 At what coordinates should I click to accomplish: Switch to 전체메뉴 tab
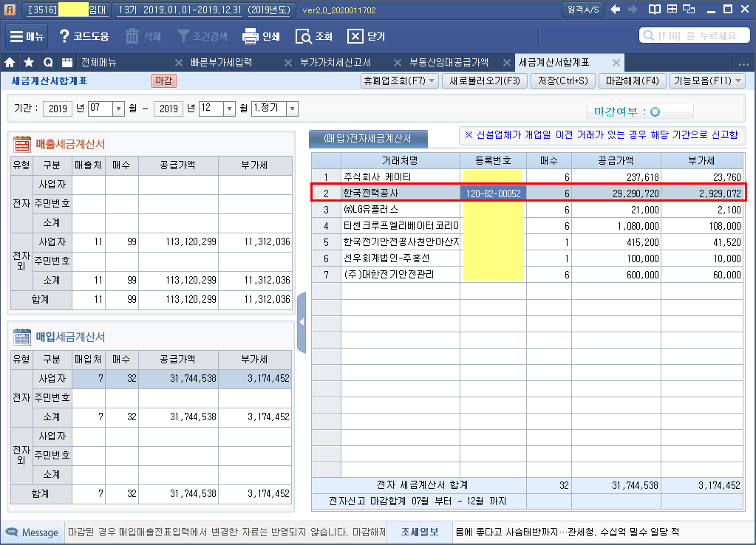pos(99,63)
